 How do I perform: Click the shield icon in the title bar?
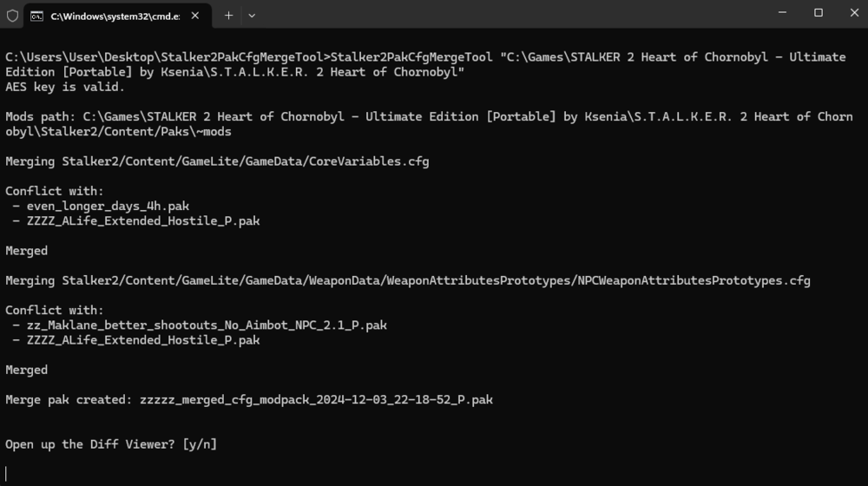tap(12, 15)
